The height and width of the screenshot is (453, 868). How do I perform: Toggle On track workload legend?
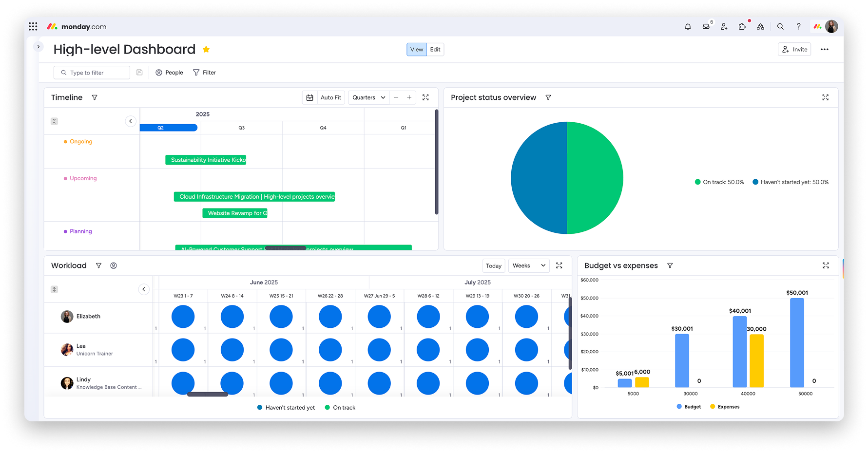pos(340,408)
